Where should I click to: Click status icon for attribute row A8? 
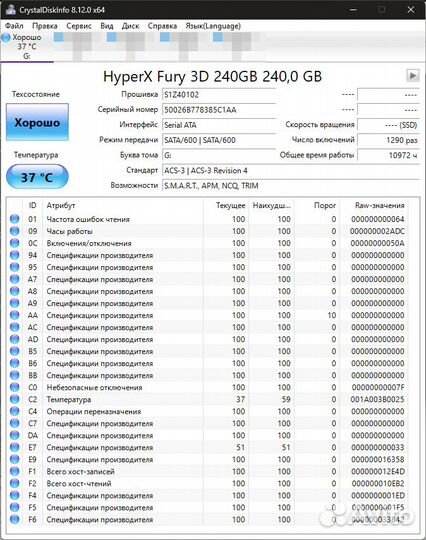pyautogui.click(x=14, y=291)
